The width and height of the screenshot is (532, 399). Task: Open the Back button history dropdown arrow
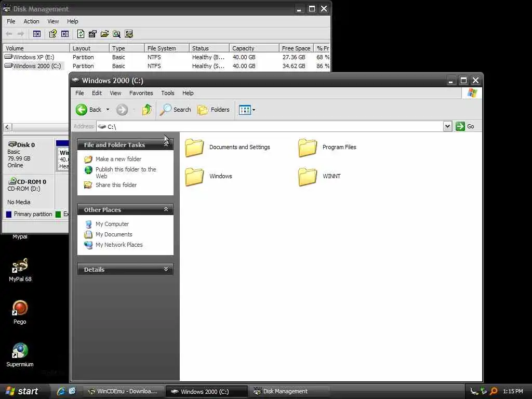pyautogui.click(x=108, y=110)
